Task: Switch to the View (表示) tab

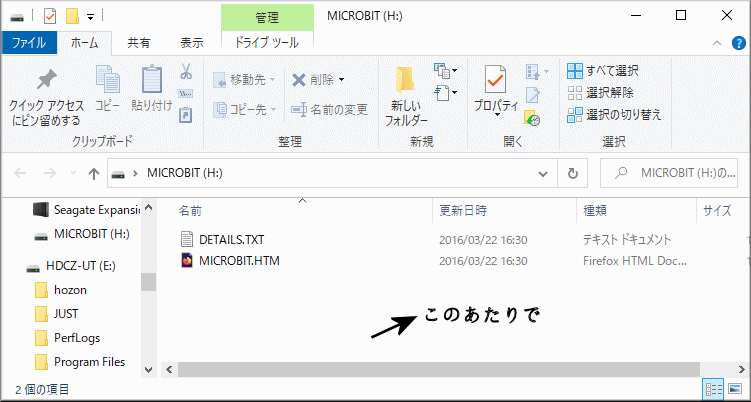Action: tap(192, 43)
